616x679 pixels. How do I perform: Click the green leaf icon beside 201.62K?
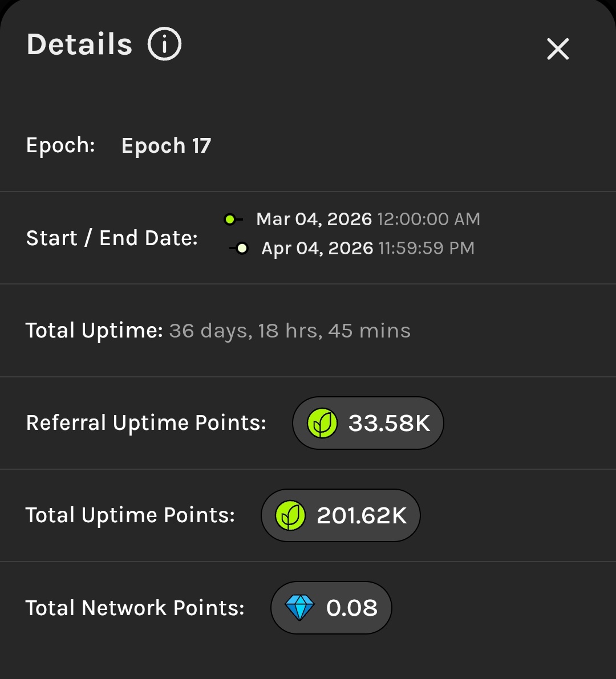tap(290, 516)
